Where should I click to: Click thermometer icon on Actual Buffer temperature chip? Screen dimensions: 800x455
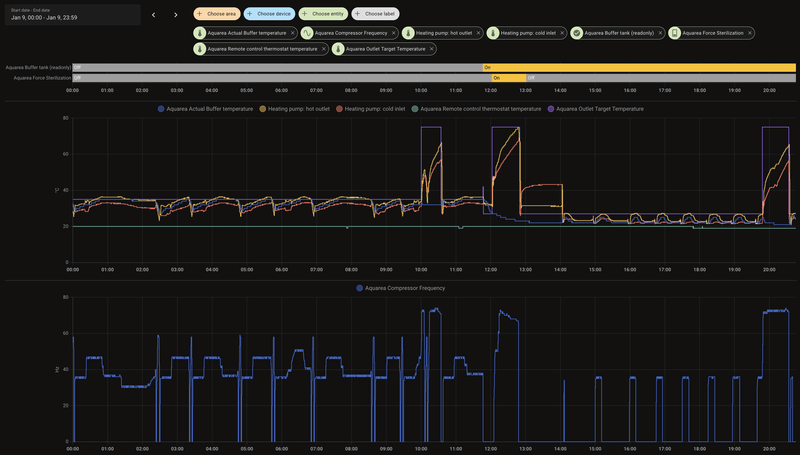[x=200, y=33]
